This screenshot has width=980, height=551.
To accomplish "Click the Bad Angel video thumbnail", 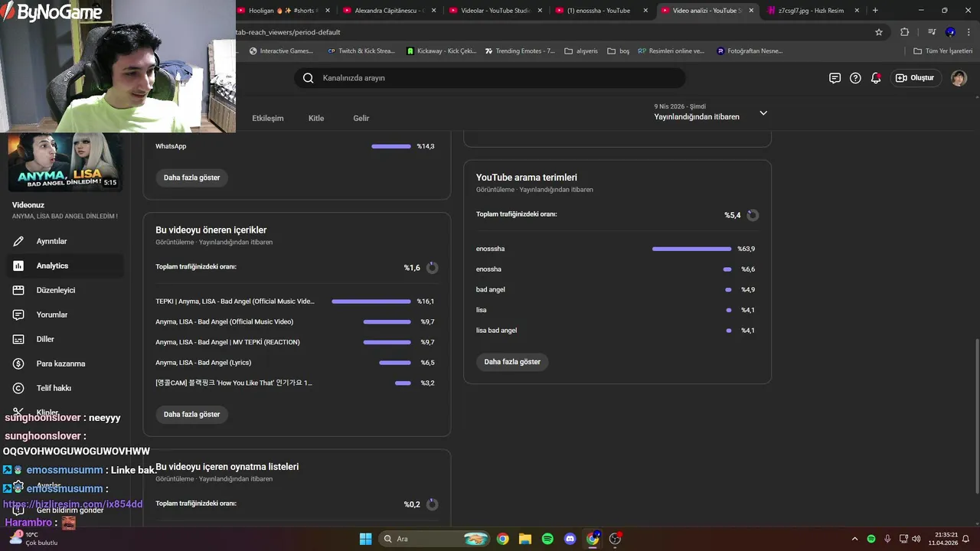I will click(x=64, y=161).
